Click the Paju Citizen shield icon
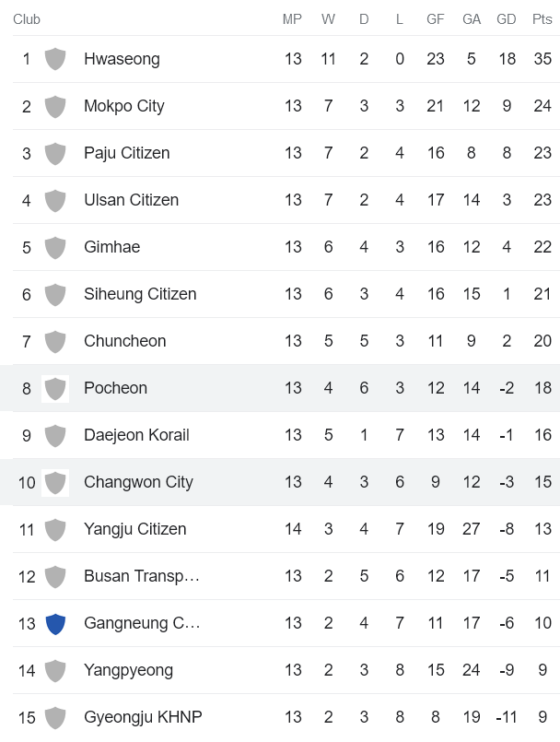Screen dimensions: 560x742 [55, 152]
